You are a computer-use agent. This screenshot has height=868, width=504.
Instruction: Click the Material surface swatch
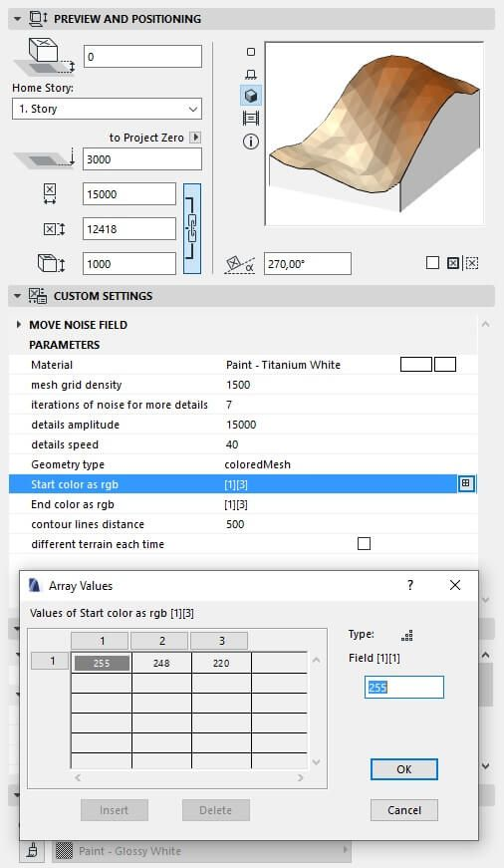416,365
